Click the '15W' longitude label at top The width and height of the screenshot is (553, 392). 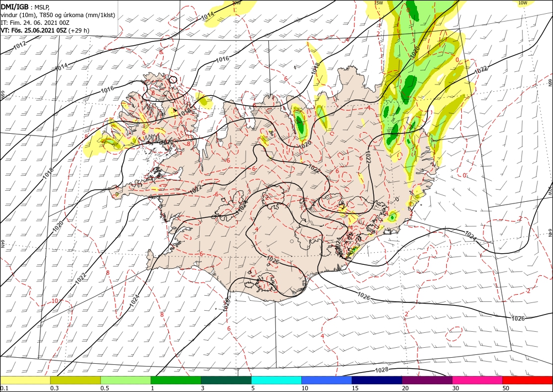click(378, 3)
